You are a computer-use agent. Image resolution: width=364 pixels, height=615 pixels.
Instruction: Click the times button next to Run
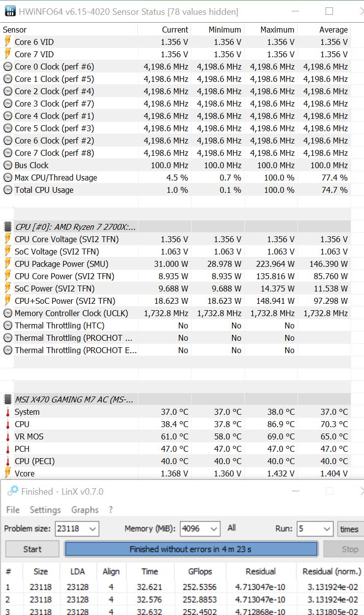click(349, 529)
